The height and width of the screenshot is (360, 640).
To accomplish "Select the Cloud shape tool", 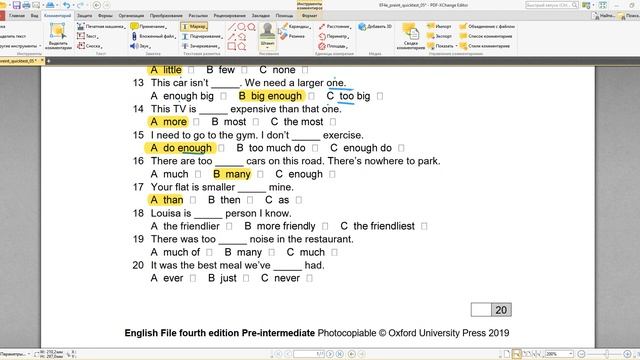I will click(x=251, y=27).
